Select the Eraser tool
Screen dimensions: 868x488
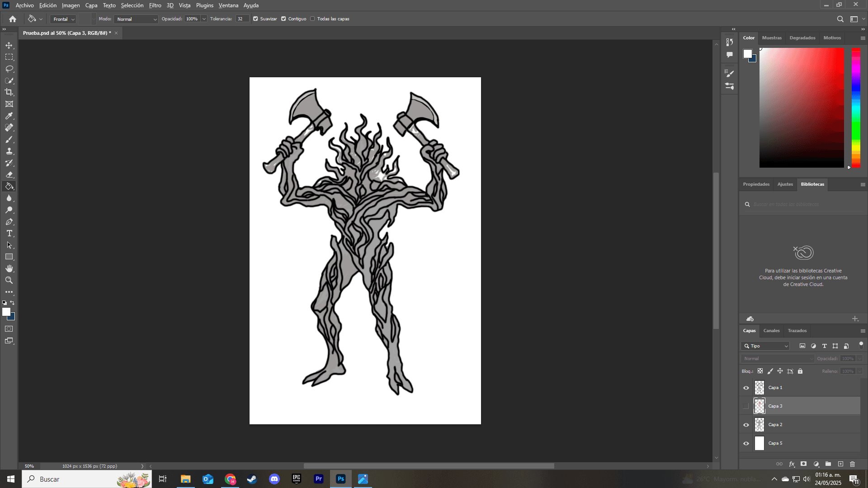pyautogui.click(x=9, y=175)
